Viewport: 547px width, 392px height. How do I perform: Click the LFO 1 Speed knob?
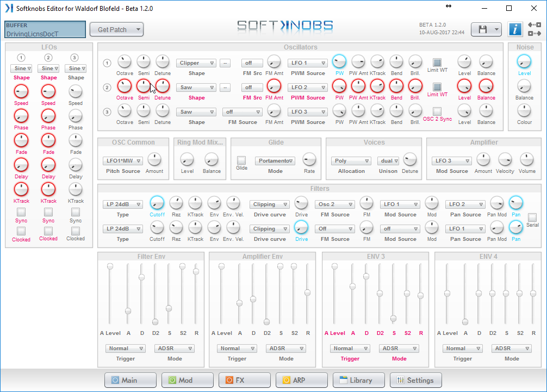tap(21, 92)
